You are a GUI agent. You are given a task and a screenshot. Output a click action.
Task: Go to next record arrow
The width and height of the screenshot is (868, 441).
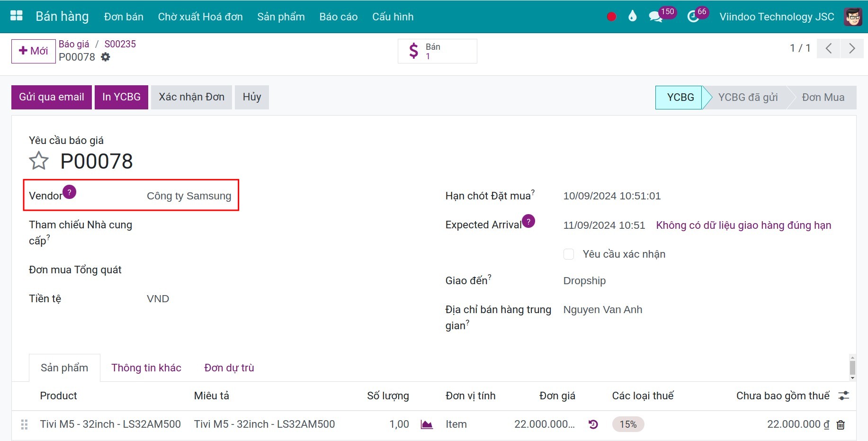pyautogui.click(x=852, y=48)
